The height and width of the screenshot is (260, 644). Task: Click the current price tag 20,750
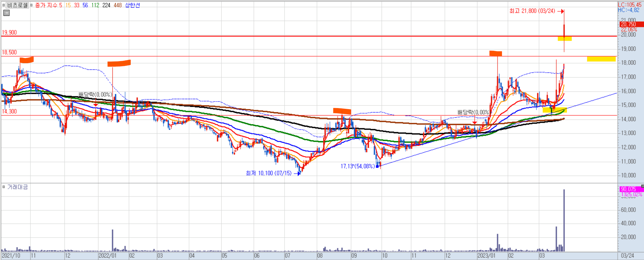631,24
